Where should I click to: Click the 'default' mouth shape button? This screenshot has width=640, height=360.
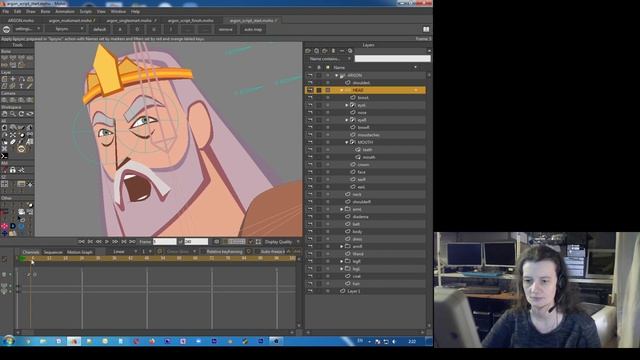[99, 29]
